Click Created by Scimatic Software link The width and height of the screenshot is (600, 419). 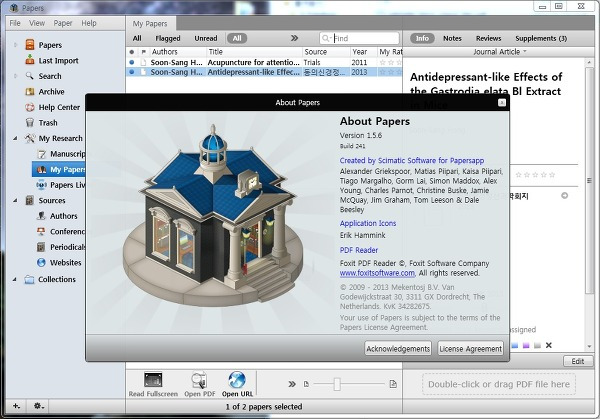[x=412, y=160]
